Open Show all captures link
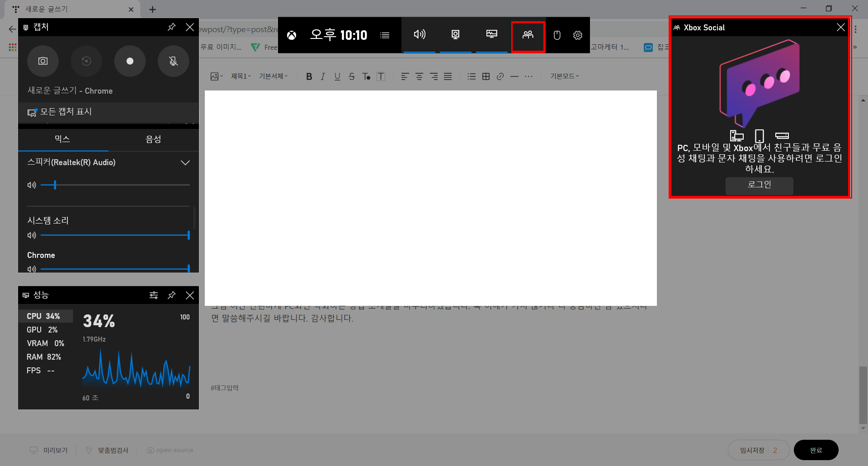868x466 pixels. (108, 112)
